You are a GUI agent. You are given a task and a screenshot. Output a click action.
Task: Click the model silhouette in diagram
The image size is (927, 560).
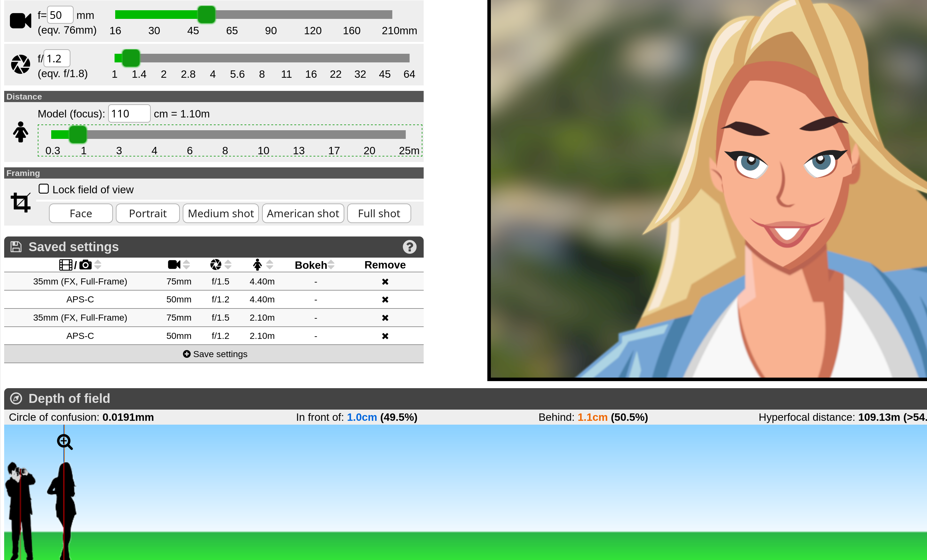pos(62,510)
